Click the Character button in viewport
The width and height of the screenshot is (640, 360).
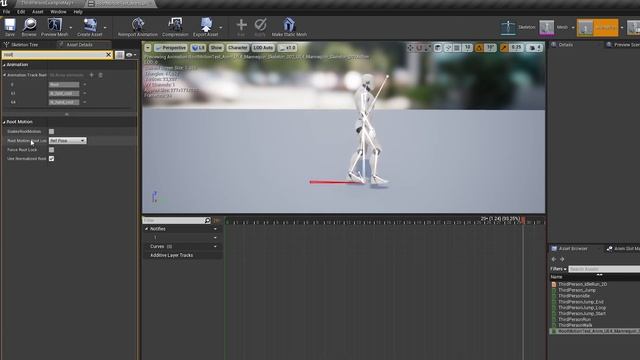click(238, 48)
